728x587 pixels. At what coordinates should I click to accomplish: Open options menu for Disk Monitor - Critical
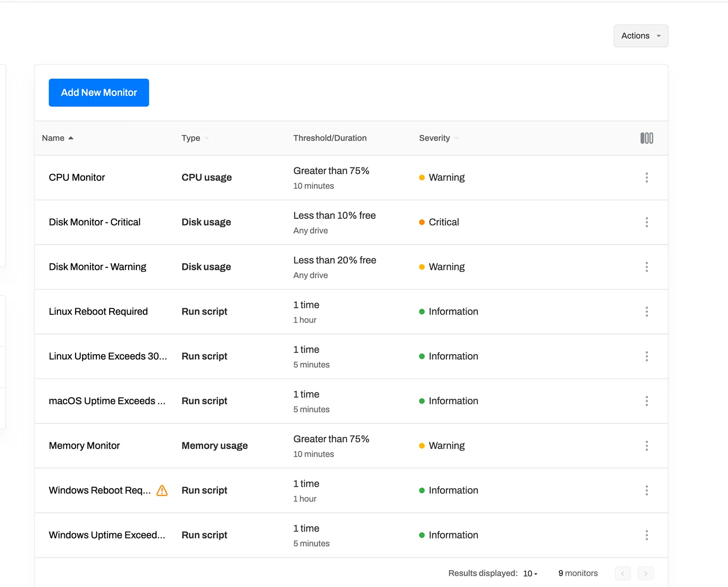646,222
